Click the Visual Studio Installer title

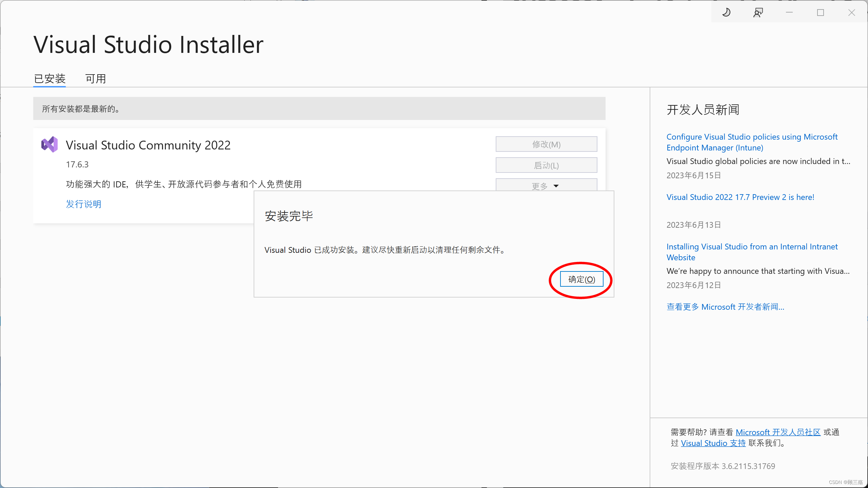[149, 44]
